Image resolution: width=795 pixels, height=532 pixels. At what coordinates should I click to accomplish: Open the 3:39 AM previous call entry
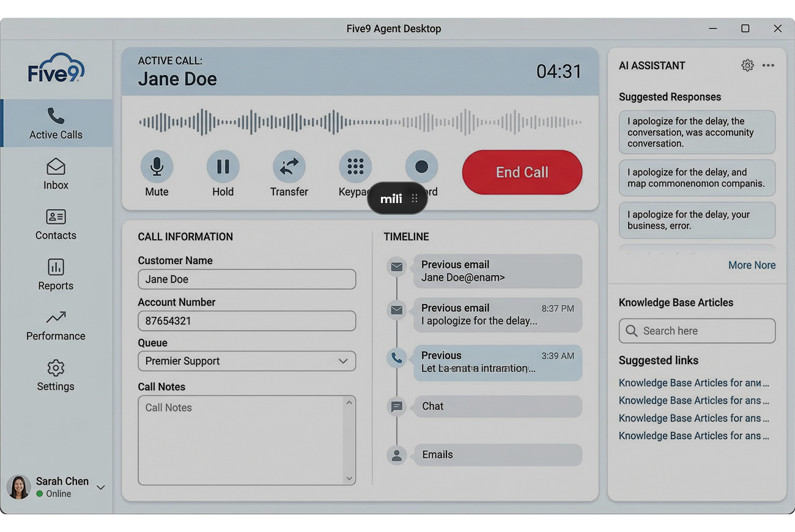tap(498, 362)
